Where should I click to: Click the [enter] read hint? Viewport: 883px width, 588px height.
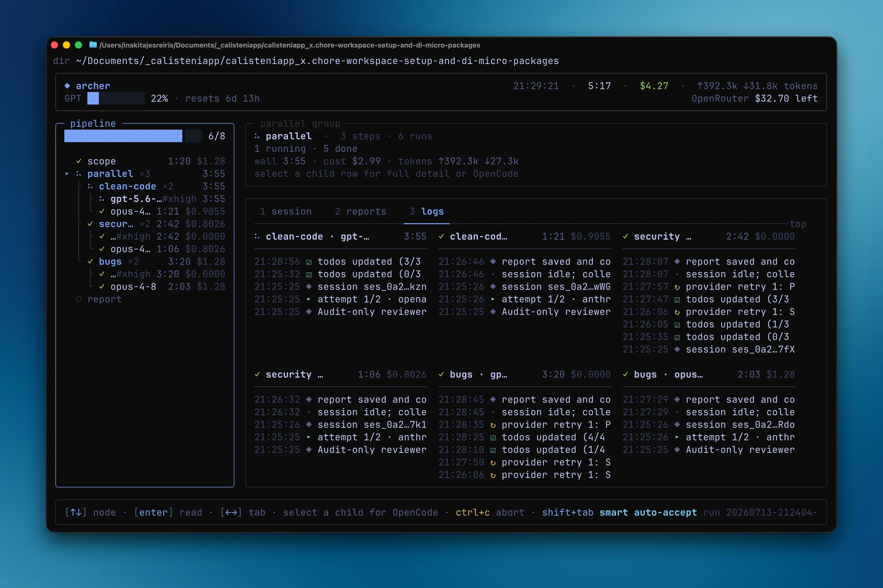point(168,512)
